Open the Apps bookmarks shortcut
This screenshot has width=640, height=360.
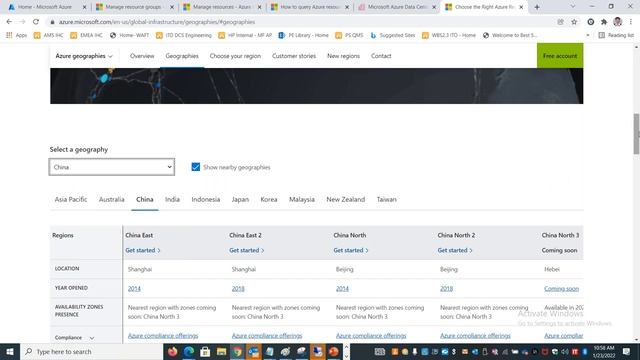(x=17, y=35)
